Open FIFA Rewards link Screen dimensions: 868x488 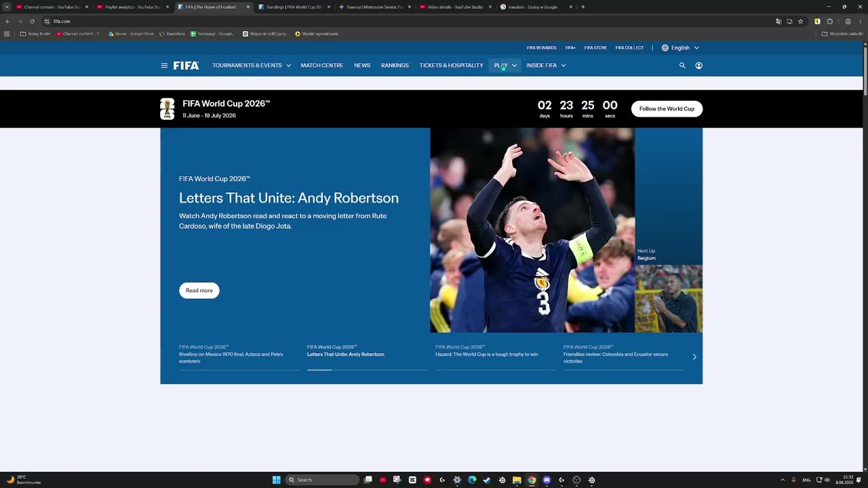(x=541, y=48)
